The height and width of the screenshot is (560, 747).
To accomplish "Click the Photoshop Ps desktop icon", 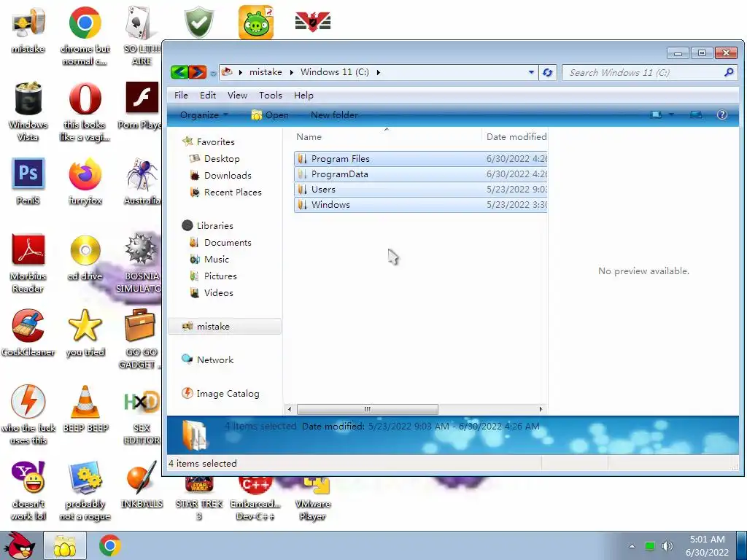I will [28, 182].
